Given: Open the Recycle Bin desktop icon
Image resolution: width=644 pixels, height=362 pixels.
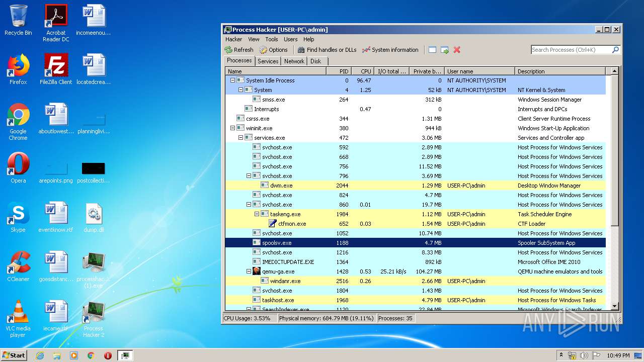Looking at the screenshot, I should tap(18, 20).
